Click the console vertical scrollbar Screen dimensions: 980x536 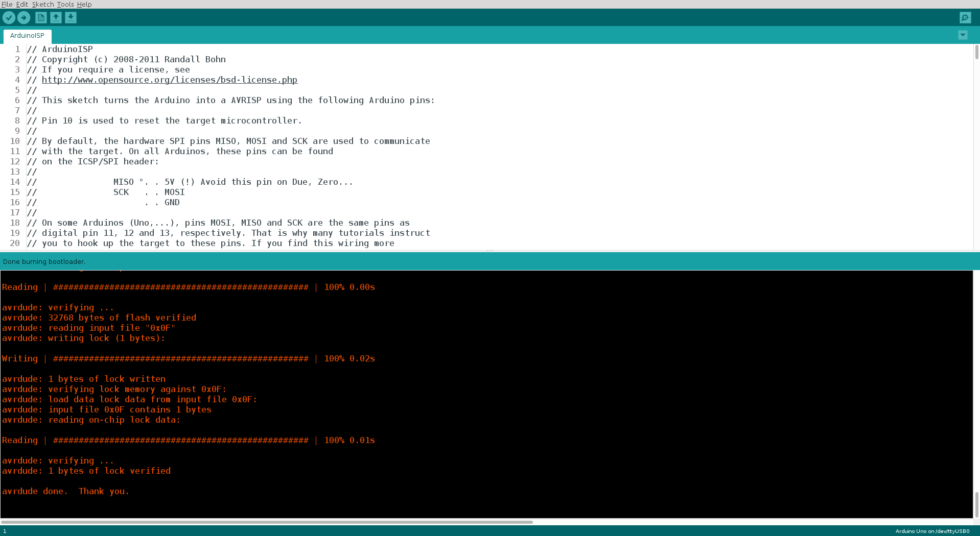click(976, 504)
